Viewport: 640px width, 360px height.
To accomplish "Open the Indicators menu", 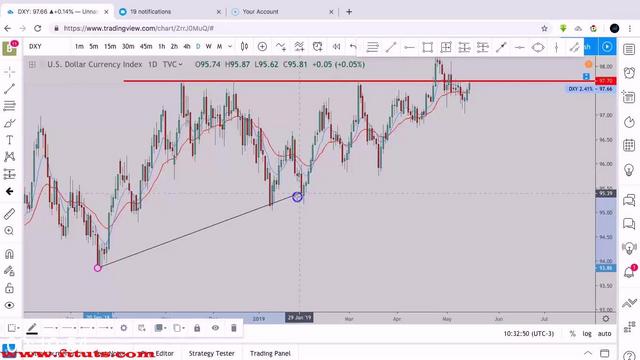I will pyautogui.click(x=281, y=47).
